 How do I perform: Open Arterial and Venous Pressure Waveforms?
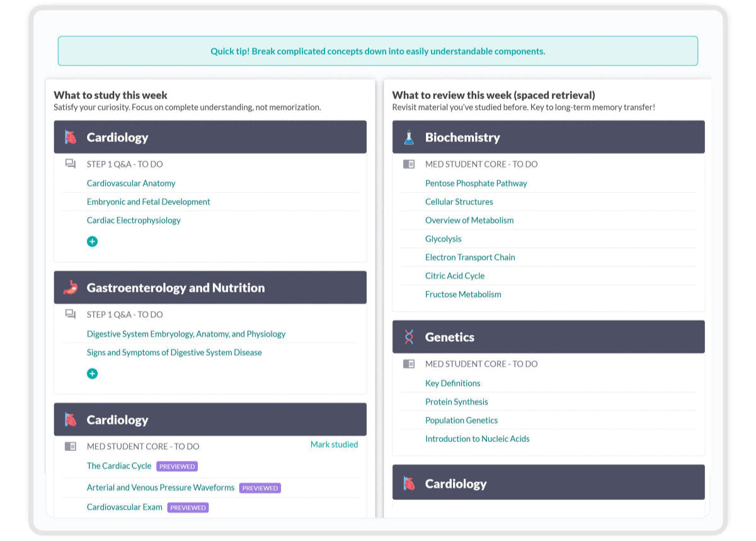161,487
